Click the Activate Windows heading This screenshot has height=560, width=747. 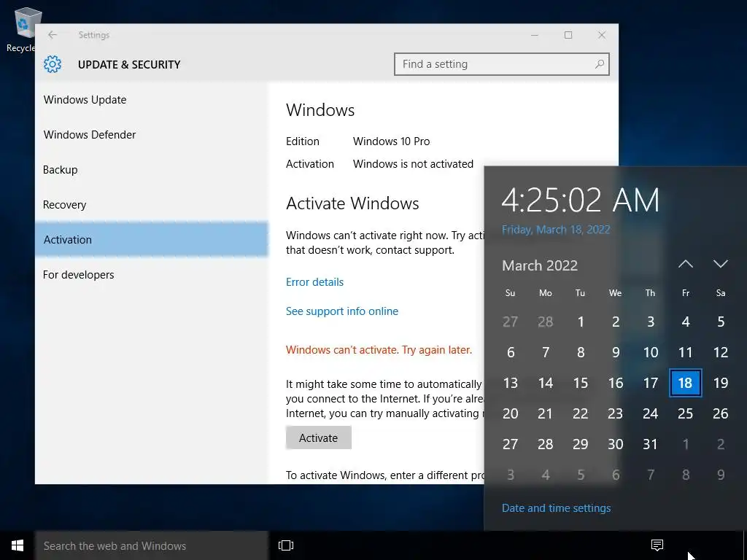[x=352, y=203]
